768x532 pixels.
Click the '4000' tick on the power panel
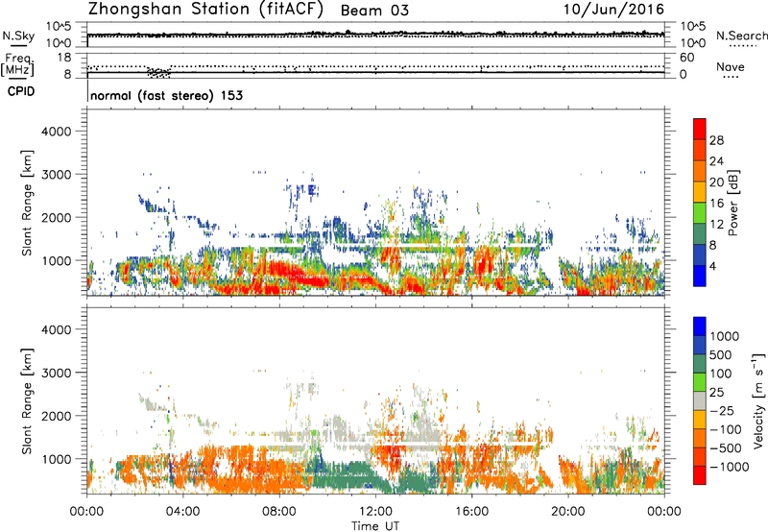click(57, 132)
